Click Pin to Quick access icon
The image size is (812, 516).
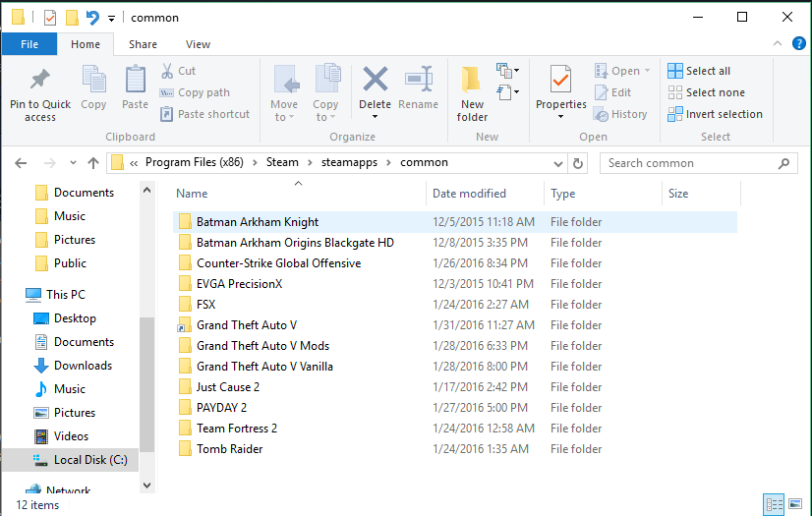click(40, 80)
